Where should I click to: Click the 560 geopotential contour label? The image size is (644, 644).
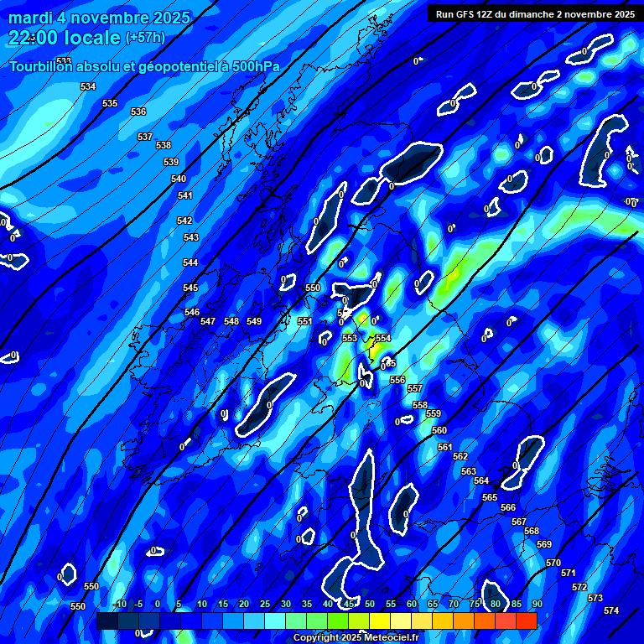439,430
